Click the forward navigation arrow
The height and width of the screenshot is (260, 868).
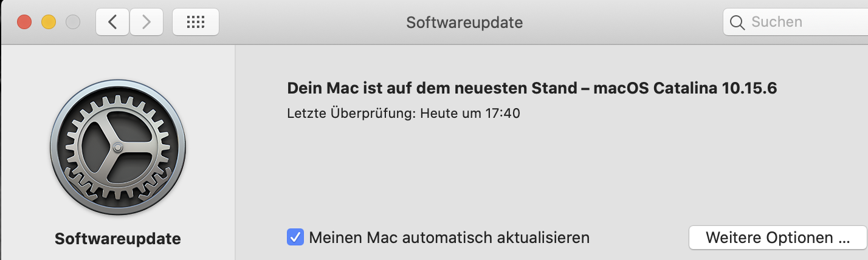click(x=146, y=22)
